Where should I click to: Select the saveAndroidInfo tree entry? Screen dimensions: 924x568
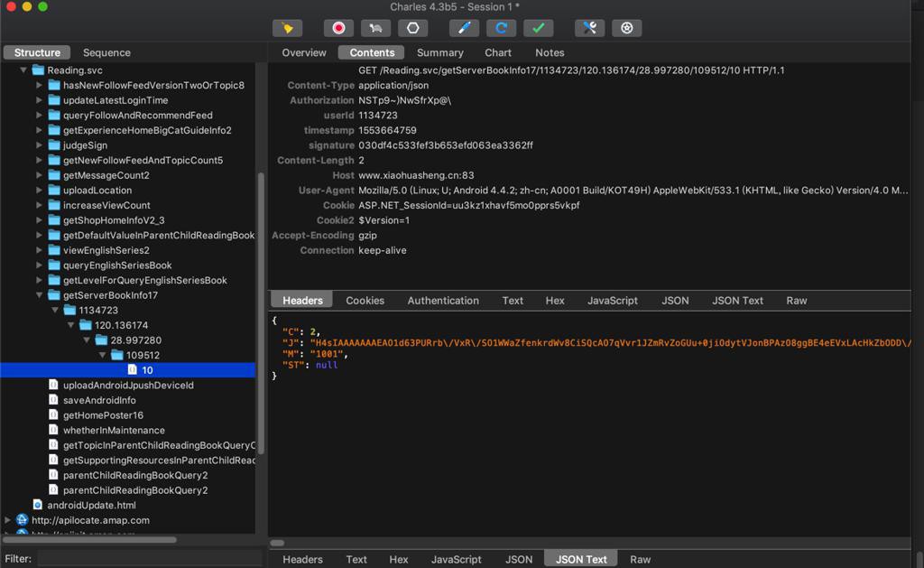click(x=99, y=400)
